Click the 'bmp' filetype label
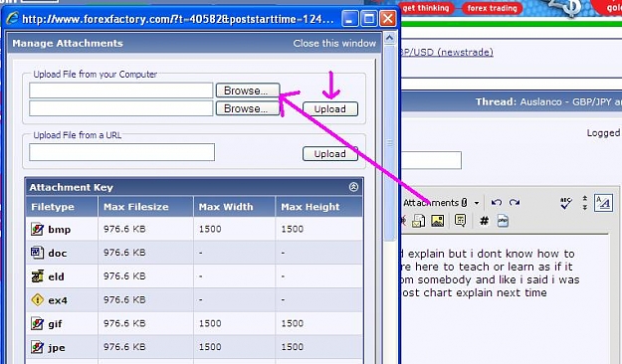 pos(60,229)
